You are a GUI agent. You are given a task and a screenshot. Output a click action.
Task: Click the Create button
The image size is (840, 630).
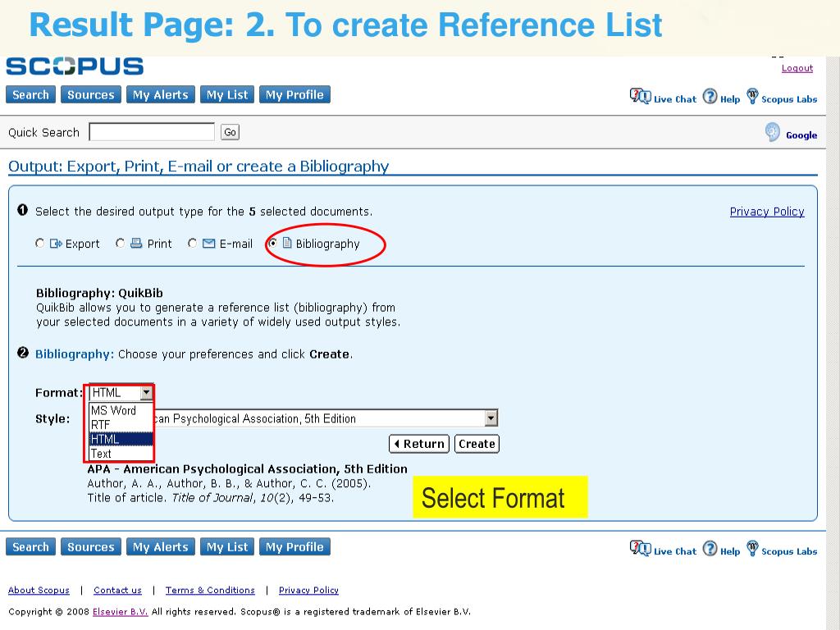(x=477, y=444)
